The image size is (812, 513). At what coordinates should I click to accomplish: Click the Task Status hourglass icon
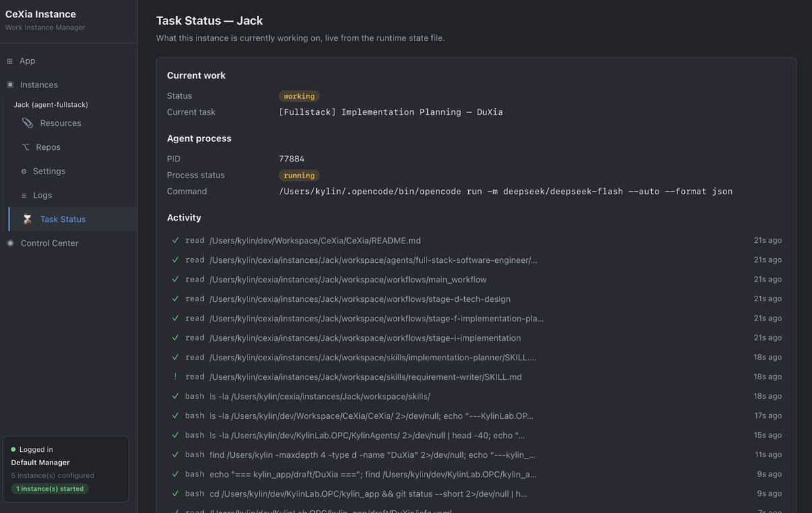tap(27, 219)
